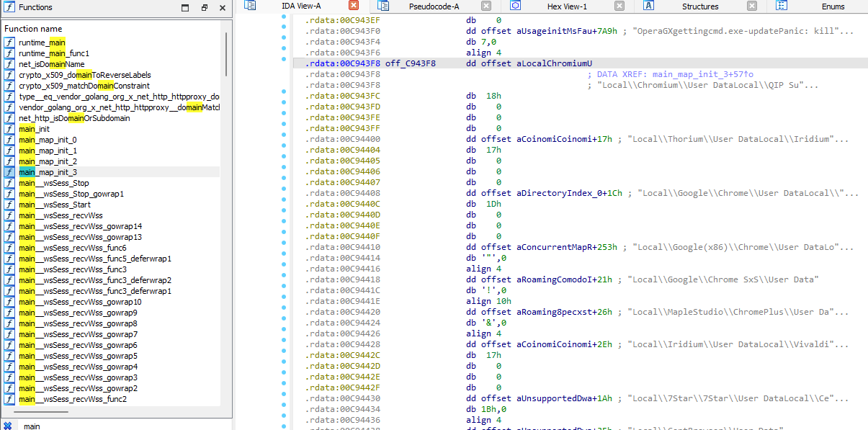Select main_map_init_1 function

[48, 151]
